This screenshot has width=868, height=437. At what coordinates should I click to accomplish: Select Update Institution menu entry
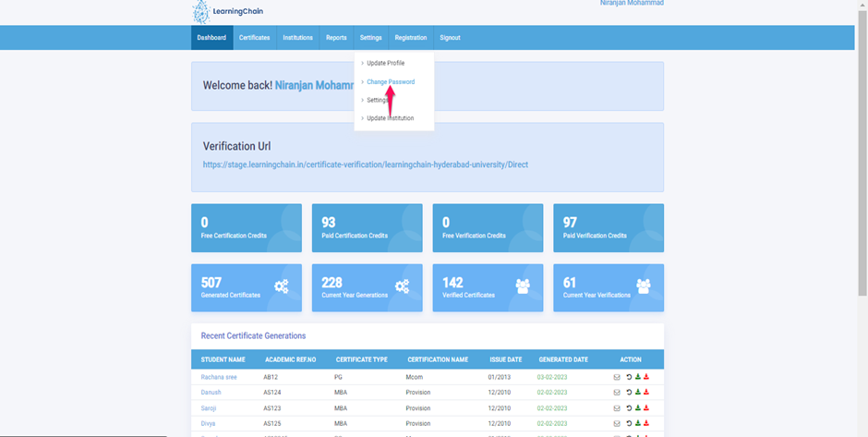coord(390,118)
